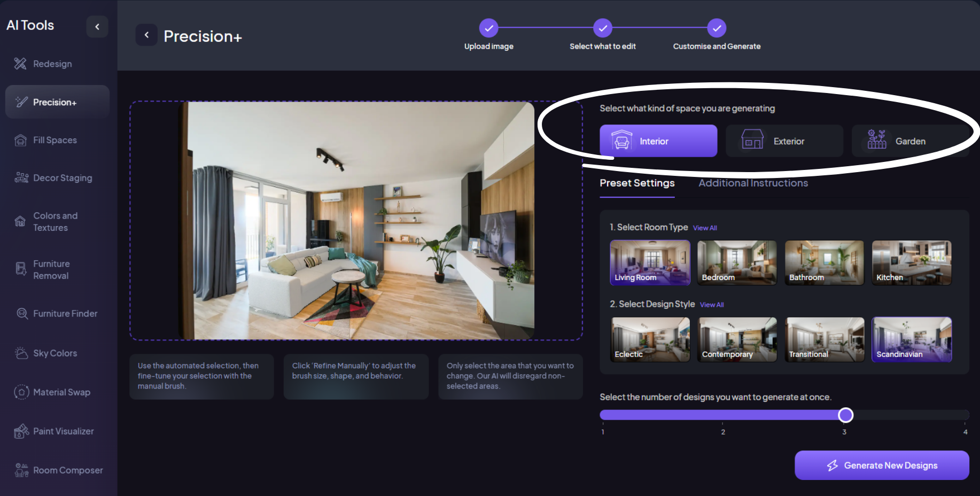This screenshot has width=980, height=496.
Task: Open the Material Swap tool
Action: point(61,392)
